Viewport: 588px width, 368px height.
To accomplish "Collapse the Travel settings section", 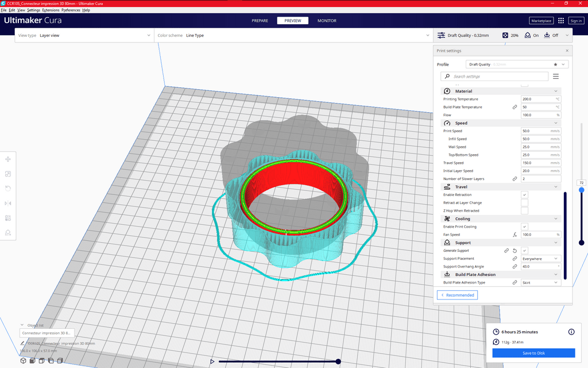I will click(501, 187).
